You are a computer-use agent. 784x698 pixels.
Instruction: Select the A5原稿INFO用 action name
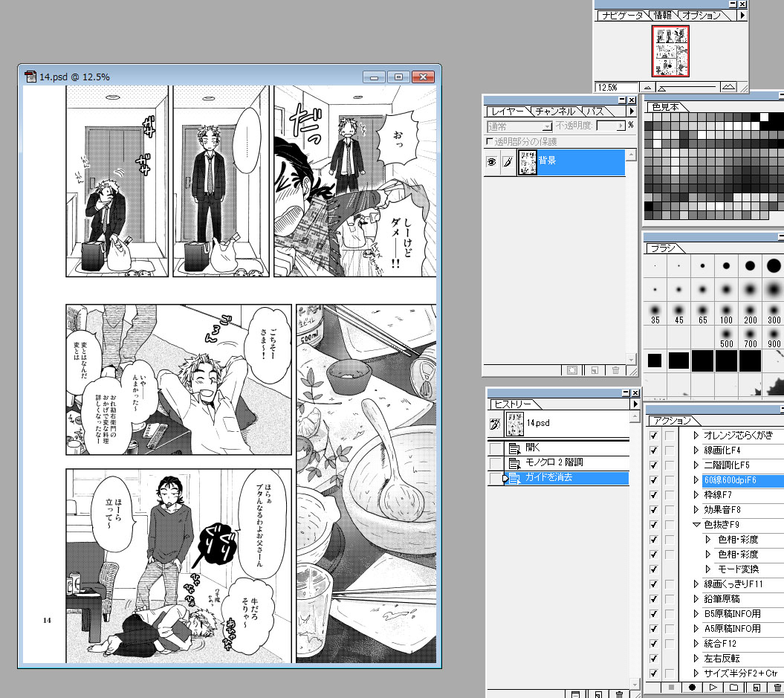tap(733, 629)
